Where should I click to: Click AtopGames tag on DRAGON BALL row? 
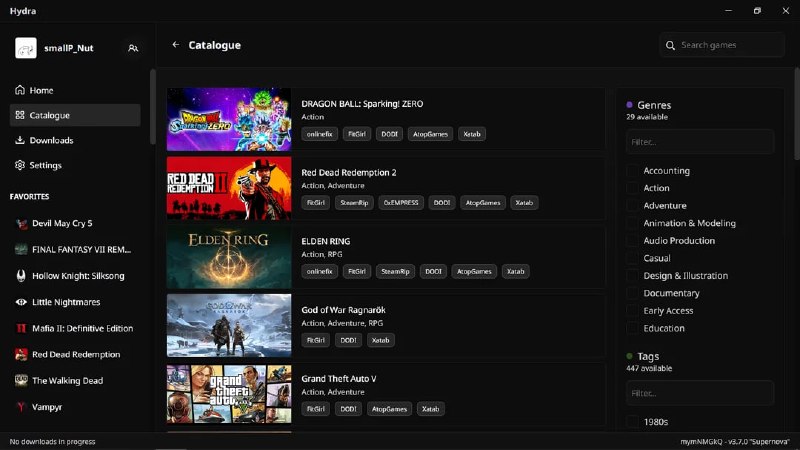(430, 134)
